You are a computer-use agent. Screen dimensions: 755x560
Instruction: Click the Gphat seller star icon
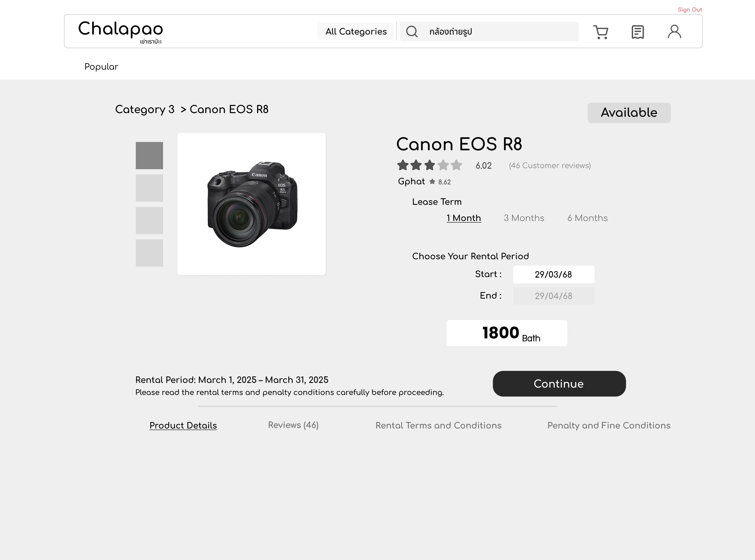(432, 182)
